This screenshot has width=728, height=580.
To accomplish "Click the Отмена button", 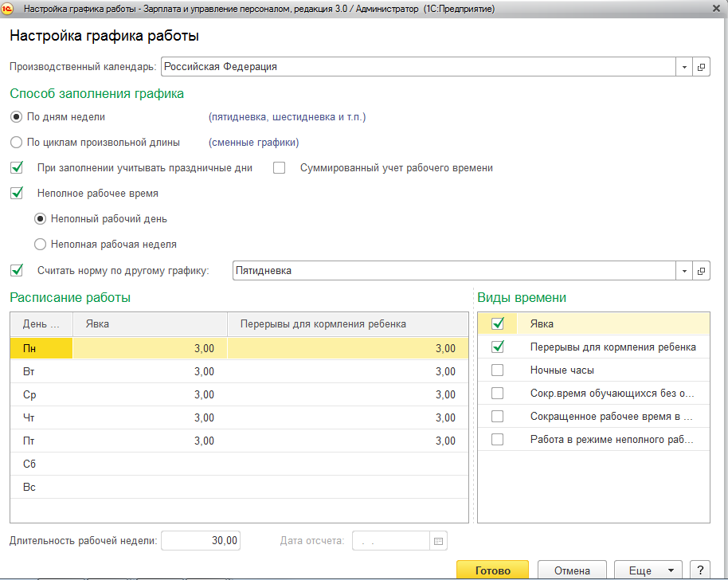I will click(572, 570).
